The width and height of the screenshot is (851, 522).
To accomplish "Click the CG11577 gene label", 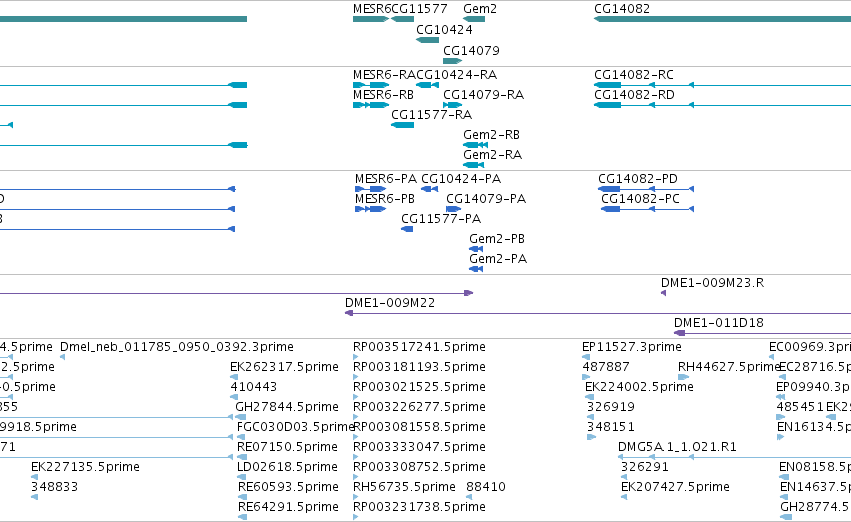I will click(420, 9).
